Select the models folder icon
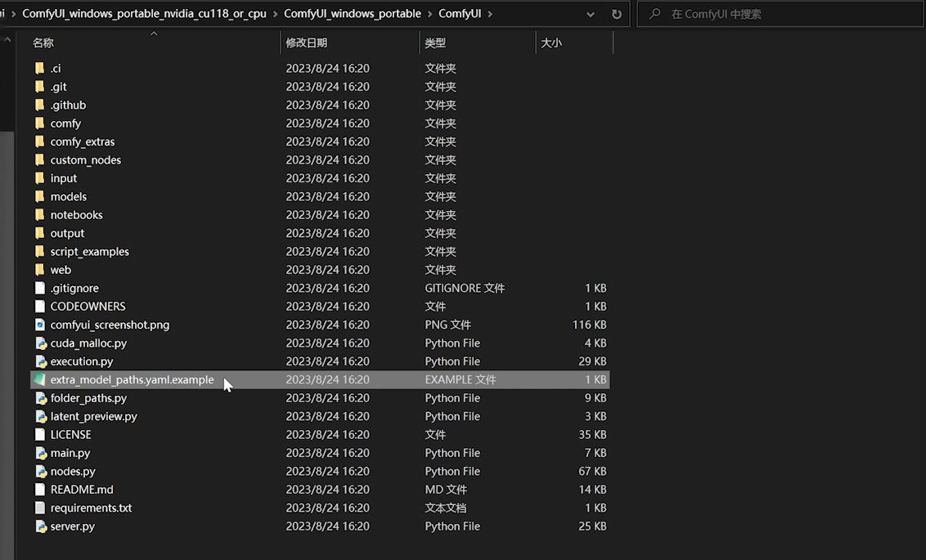This screenshot has width=926, height=560. (x=39, y=196)
